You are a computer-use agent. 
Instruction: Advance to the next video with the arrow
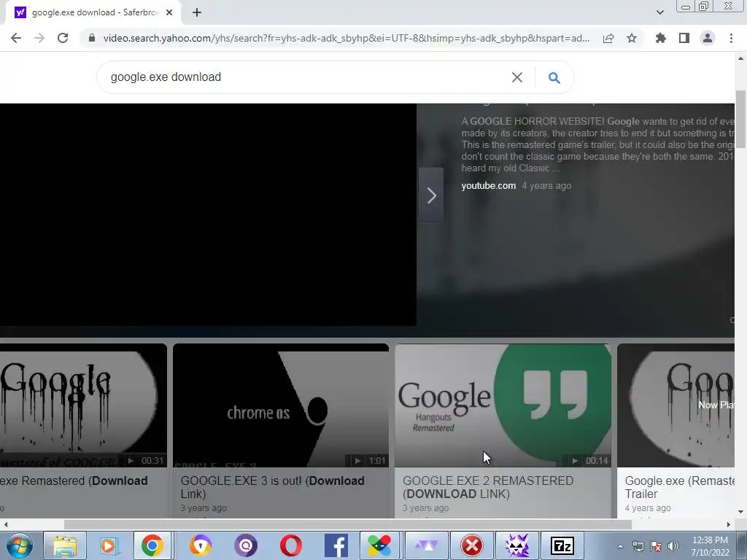(x=431, y=195)
